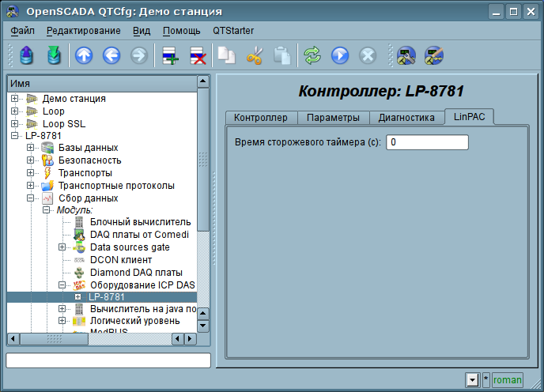Open the Вид menu

click(142, 31)
